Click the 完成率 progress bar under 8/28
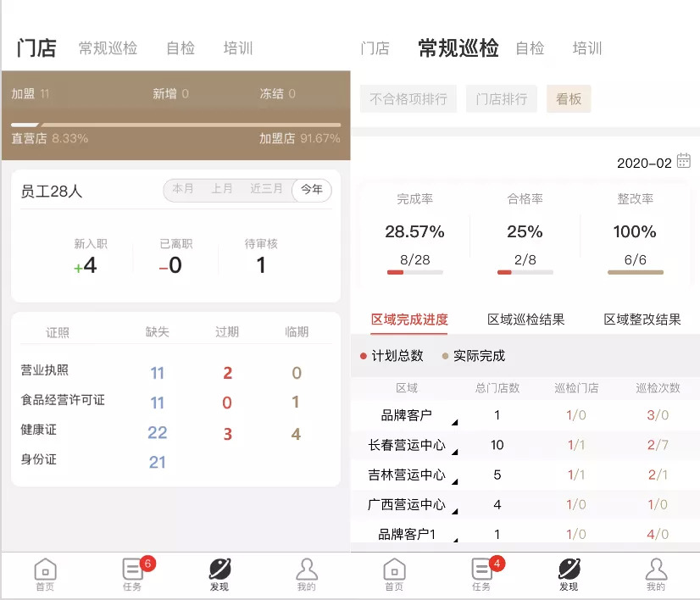This screenshot has height=600, width=700. click(414, 272)
